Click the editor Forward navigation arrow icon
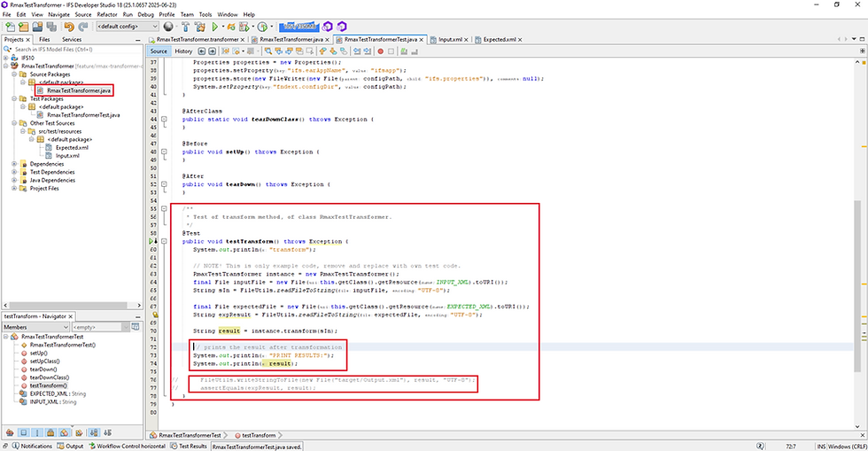The height and width of the screenshot is (451, 868). point(212,51)
